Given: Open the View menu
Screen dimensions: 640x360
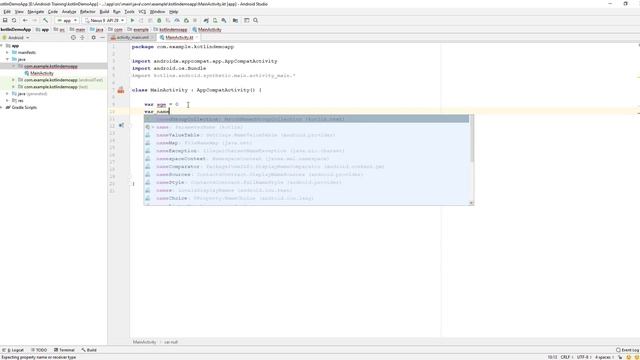Looking at the screenshot, I should pos(19,12).
